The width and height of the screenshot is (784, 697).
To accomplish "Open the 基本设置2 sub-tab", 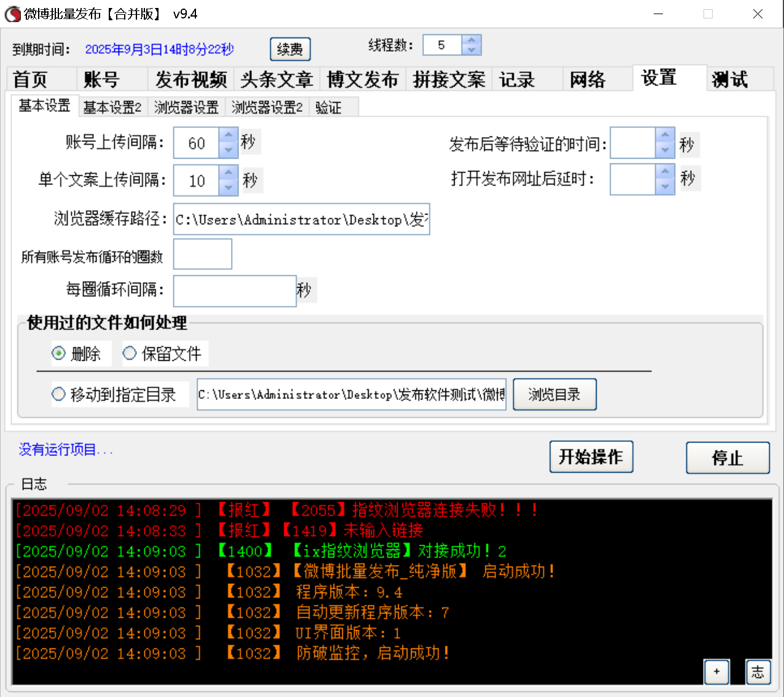I will pos(112,106).
